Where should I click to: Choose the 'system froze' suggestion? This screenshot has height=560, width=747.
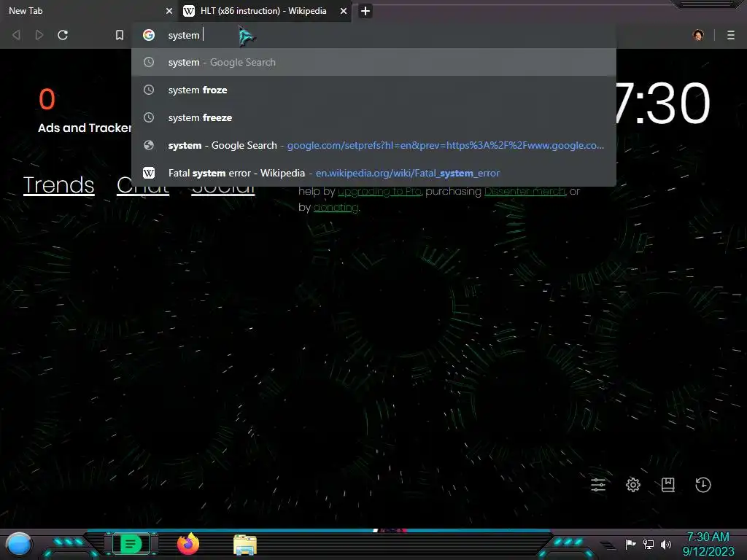point(373,90)
